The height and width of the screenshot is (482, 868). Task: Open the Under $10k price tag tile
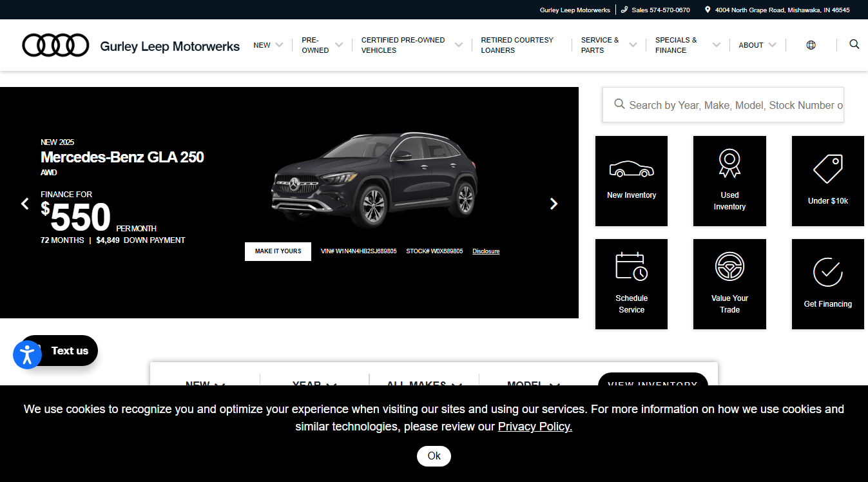coord(828,181)
